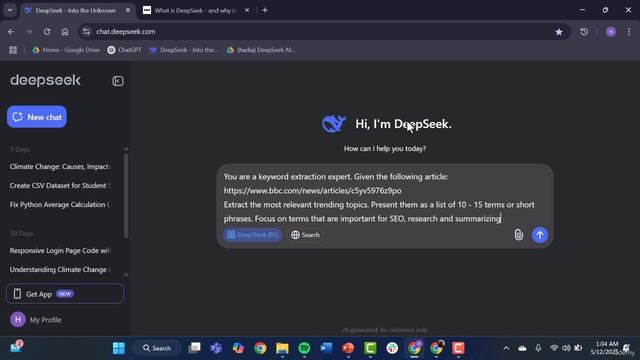
Task: Open My Profile menu
Action: (x=36, y=320)
